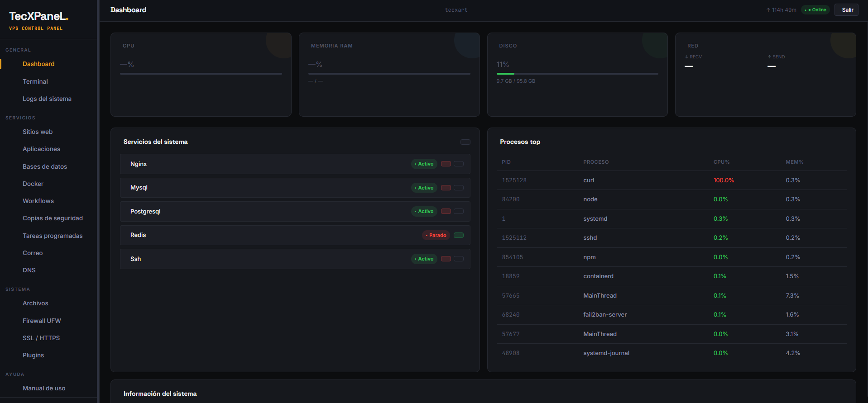868x403 pixels.
Task: Click the PID column header
Action: (506, 162)
